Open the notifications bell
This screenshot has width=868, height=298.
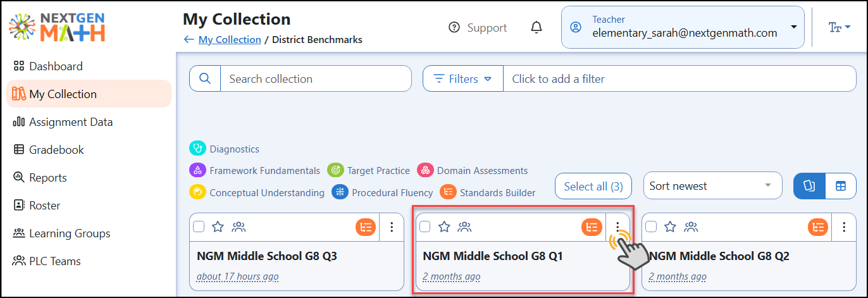click(536, 27)
